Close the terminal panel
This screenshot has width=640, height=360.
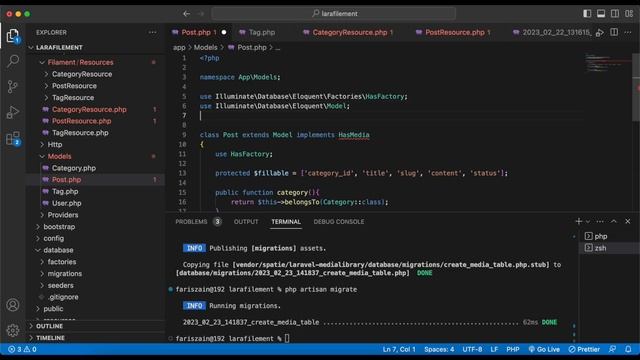click(628, 221)
